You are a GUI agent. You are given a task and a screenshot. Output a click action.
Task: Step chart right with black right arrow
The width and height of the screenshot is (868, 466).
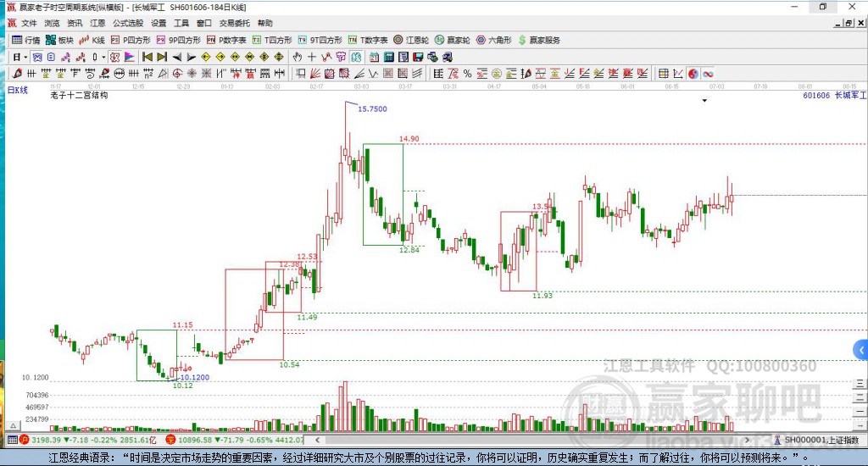point(191,57)
